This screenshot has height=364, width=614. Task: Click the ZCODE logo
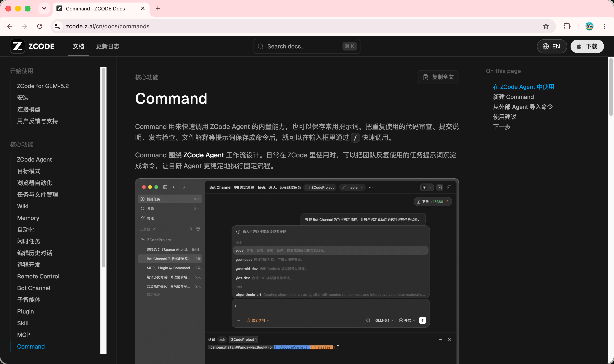pyautogui.click(x=32, y=46)
